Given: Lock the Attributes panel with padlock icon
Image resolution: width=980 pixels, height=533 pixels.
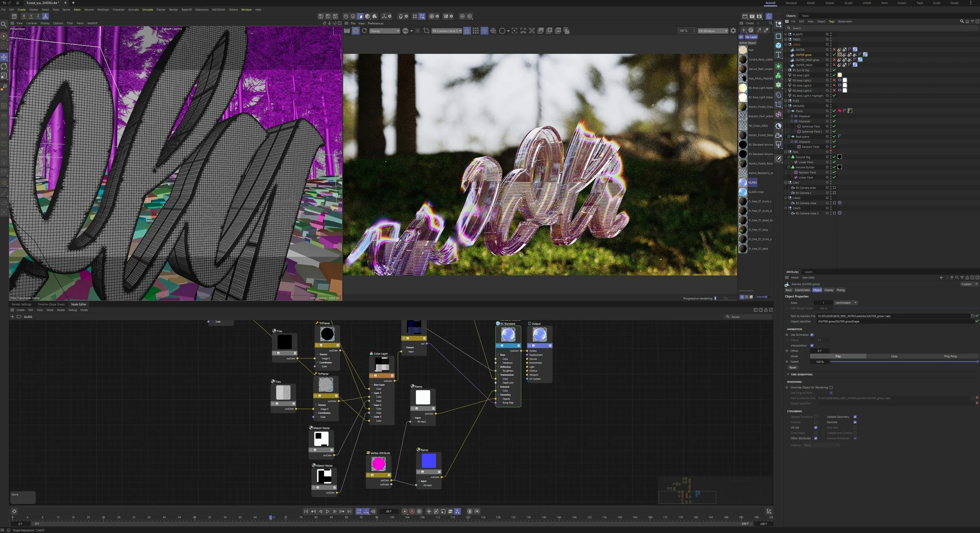Looking at the screenshot, I should pyautogui.click(x=967, y=277).
